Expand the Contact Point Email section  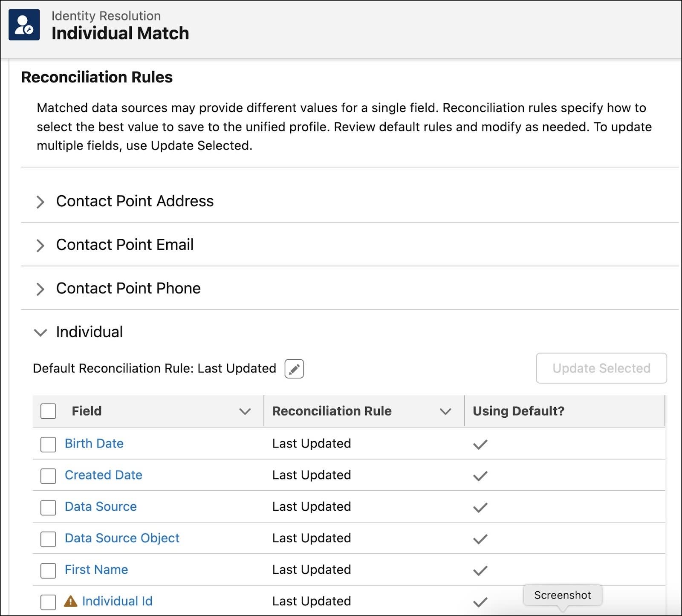[x=40, y=245]
